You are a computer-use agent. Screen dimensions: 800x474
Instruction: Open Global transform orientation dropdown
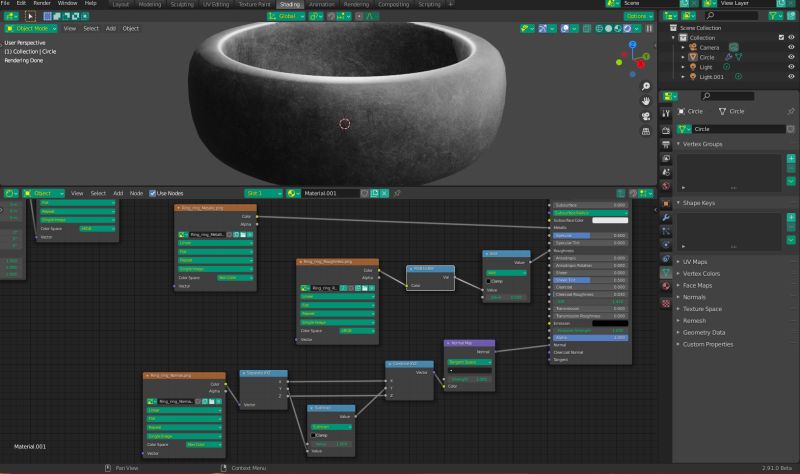click(x=286, y=16)
